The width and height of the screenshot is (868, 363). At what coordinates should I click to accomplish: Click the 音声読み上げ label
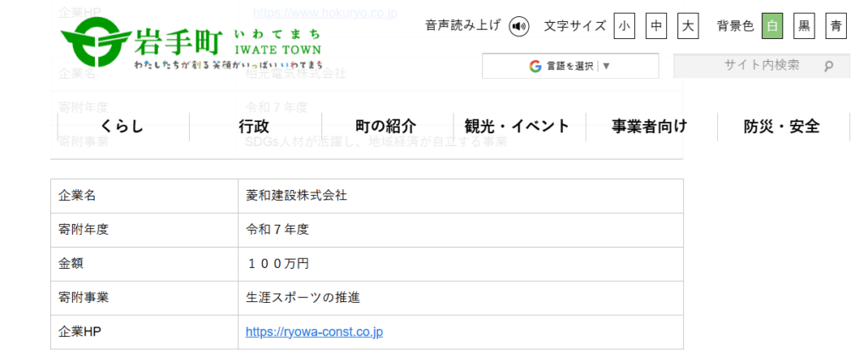click(464, 26)
